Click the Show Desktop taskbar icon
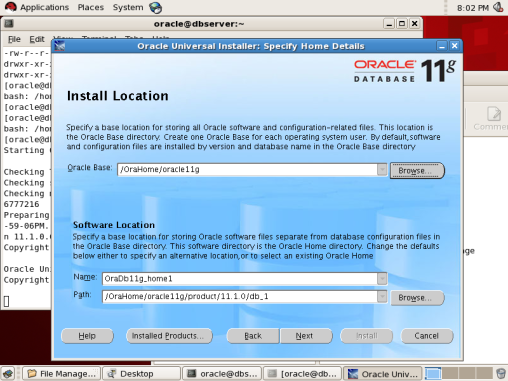Screen dimensions: 508x381 click(x=8, y=374)
